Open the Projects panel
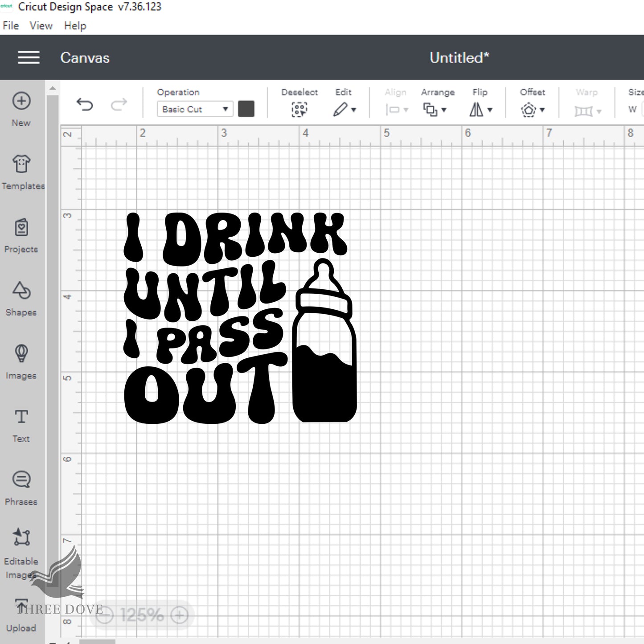The width and height of the screenshot is (644, 644). [x=21, y=236]
